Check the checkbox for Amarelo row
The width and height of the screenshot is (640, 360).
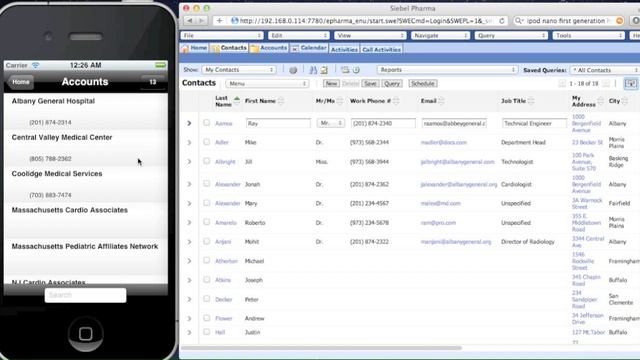(207, 222)
